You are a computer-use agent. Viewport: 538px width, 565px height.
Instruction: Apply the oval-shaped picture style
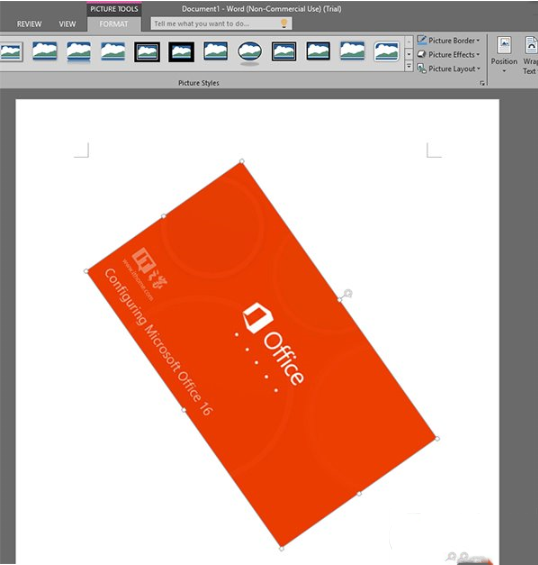(x=250, y=52)
